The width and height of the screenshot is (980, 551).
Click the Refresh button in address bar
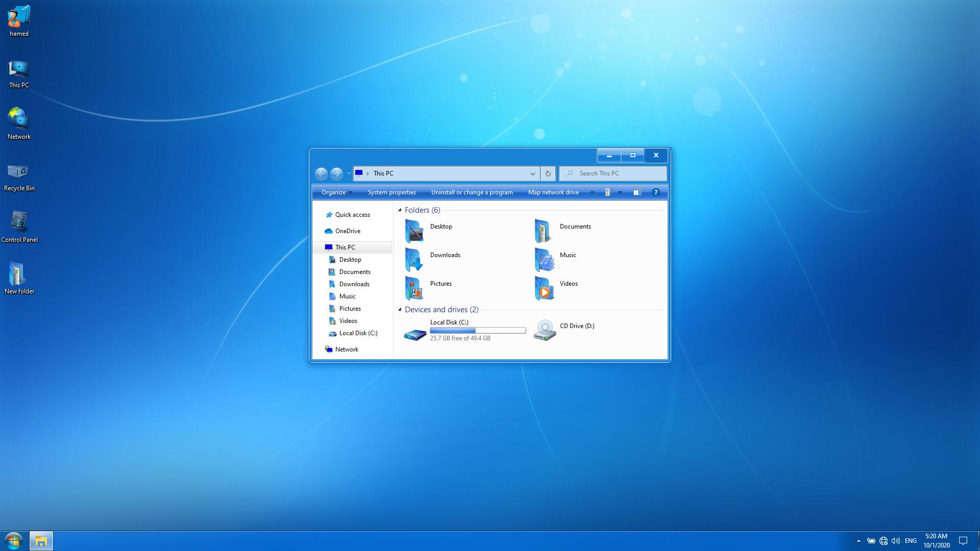[x=548, y=173]
